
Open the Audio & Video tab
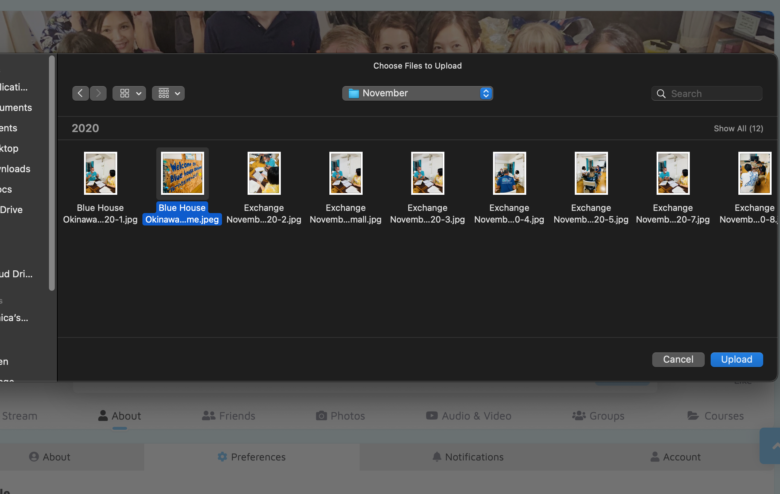click(468, 416)
